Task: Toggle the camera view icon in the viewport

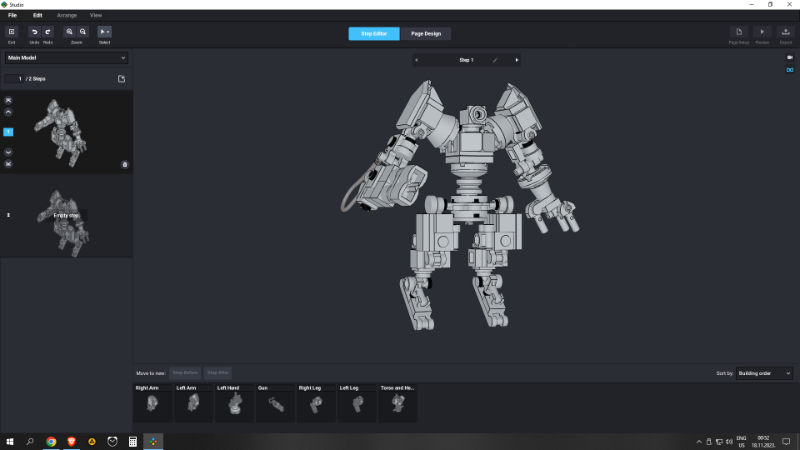Action: (x=789, y=58)
